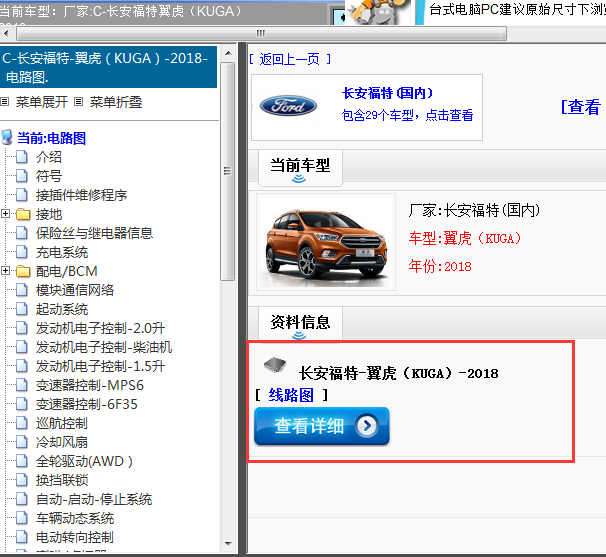Click the orange Kuga car thumbnail
Image resolution: width=606 pixels, height=557 pixels.
326,242
